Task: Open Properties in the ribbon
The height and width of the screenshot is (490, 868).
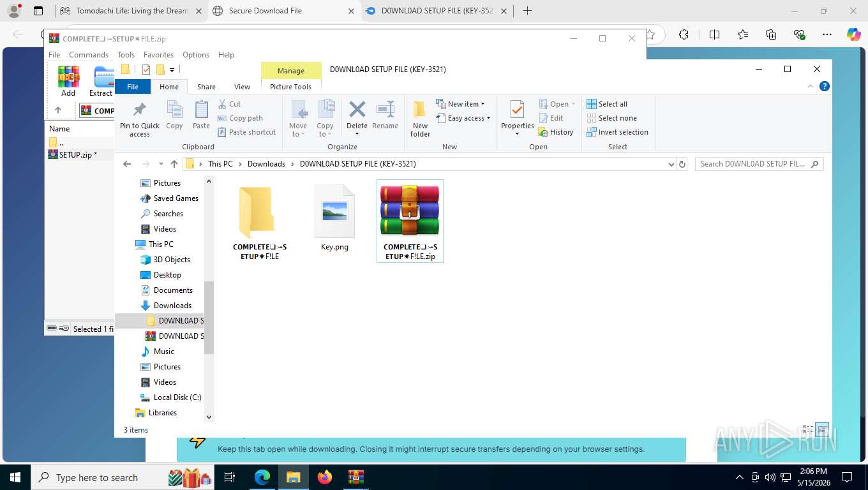Action: pyautogui.click(x=517, y=119)
